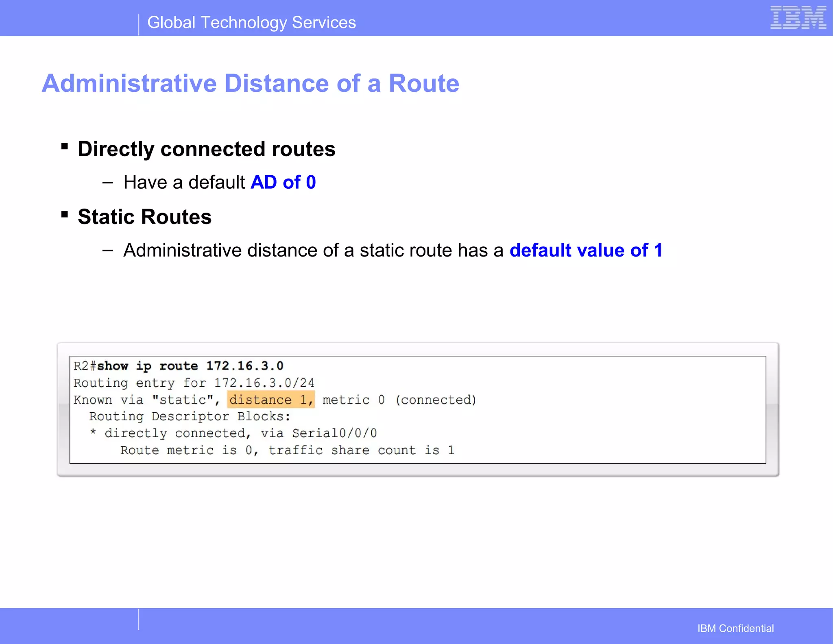
Task: Click the 'IBM Confidential' footer text
Action: pyautogui.click(x=735, y=628)
